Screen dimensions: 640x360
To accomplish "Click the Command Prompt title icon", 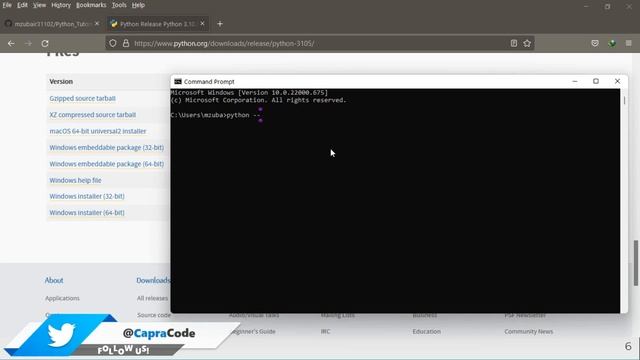I will click(x=178, y=82).
